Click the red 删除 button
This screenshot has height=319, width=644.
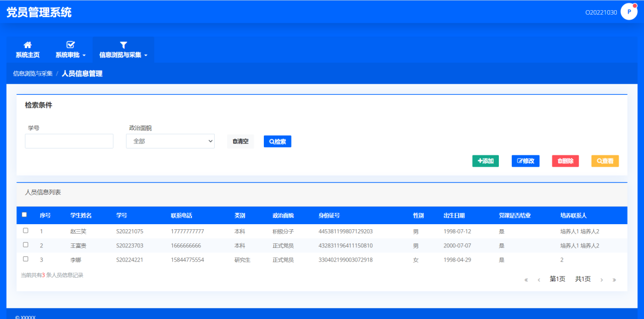pos(565,161)
